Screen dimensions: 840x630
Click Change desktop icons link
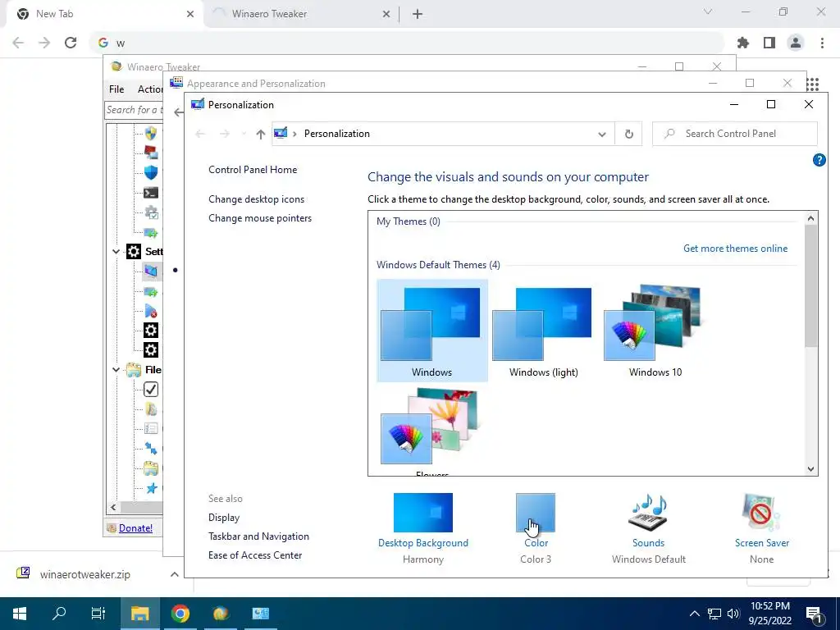[x=257, y=199]
